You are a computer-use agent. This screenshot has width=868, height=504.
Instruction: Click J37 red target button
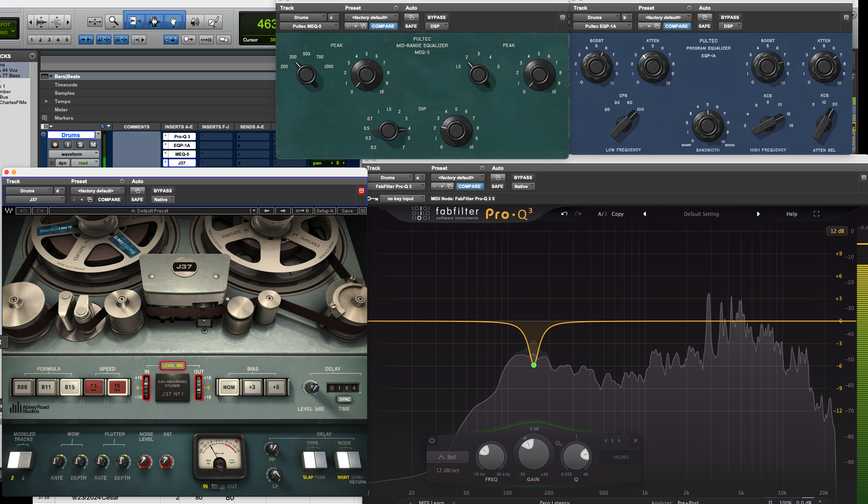click(361, 190)
